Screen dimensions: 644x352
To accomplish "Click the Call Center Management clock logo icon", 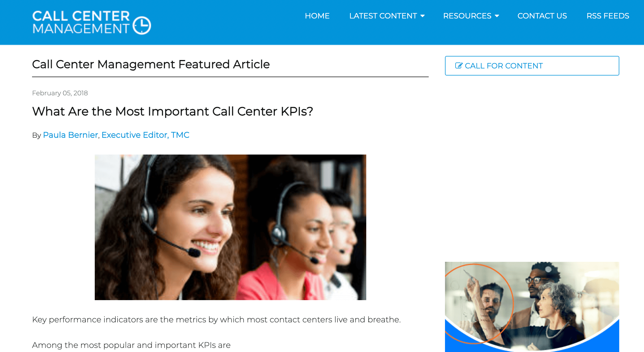I will click(142, 26).
